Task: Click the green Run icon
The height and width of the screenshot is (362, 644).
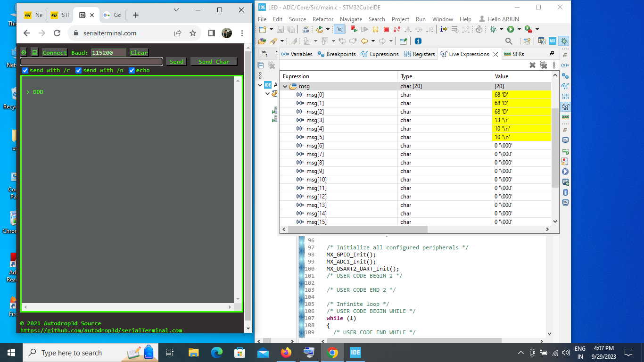Action: (x=511, y=29)
